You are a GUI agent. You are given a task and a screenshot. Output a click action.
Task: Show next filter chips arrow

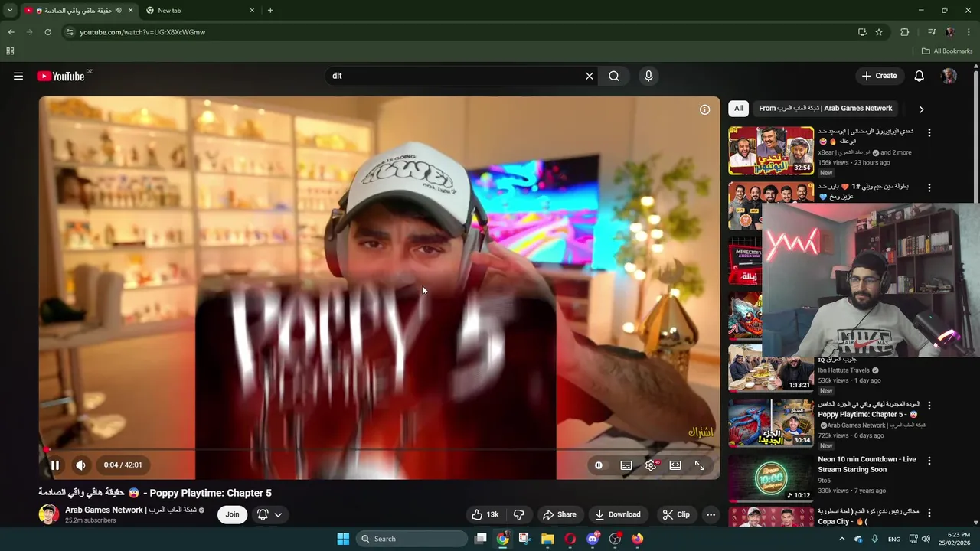tap(921, 109)
